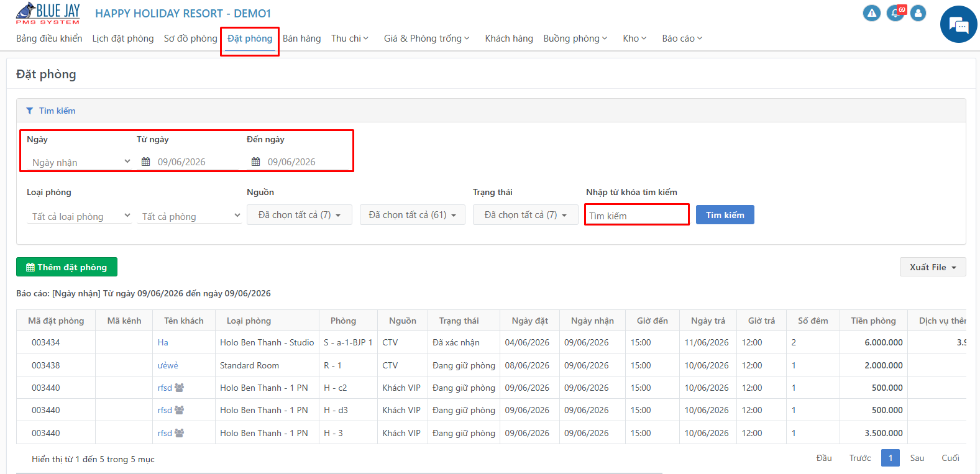The width and height of the screenshot is (980, 474).
Task: Click the Thêm đặt phòng button
Action: tap(66, 267)
